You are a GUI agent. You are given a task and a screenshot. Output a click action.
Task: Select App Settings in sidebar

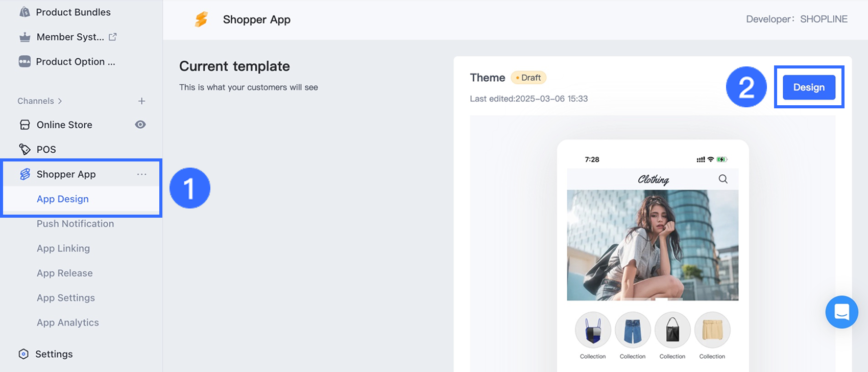[x=65, y=298]
